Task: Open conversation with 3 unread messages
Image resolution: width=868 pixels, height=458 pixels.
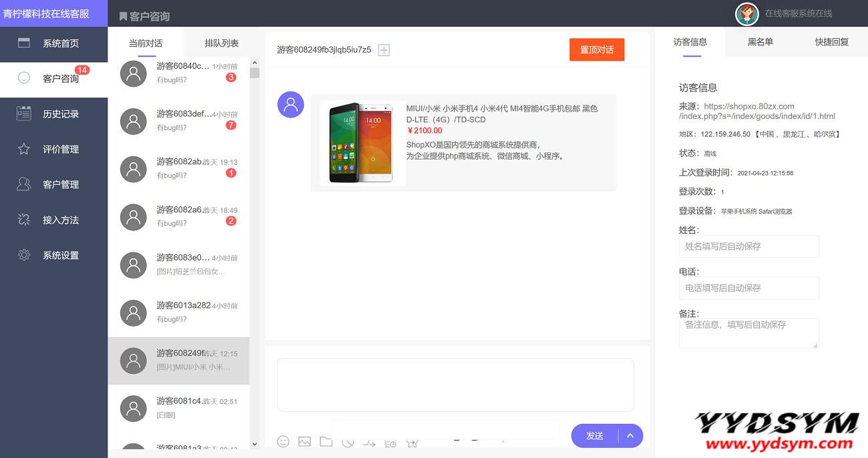Action: (178, 73)
